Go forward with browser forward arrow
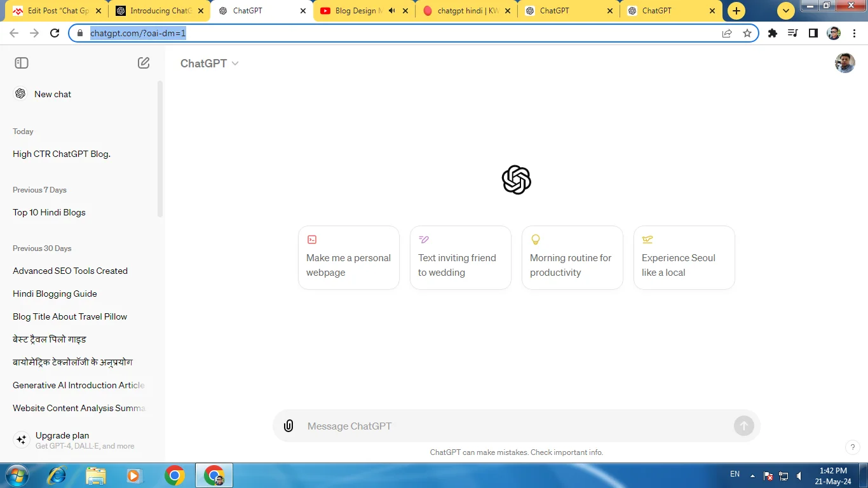The image size is (868, 488). pos(34,33)
